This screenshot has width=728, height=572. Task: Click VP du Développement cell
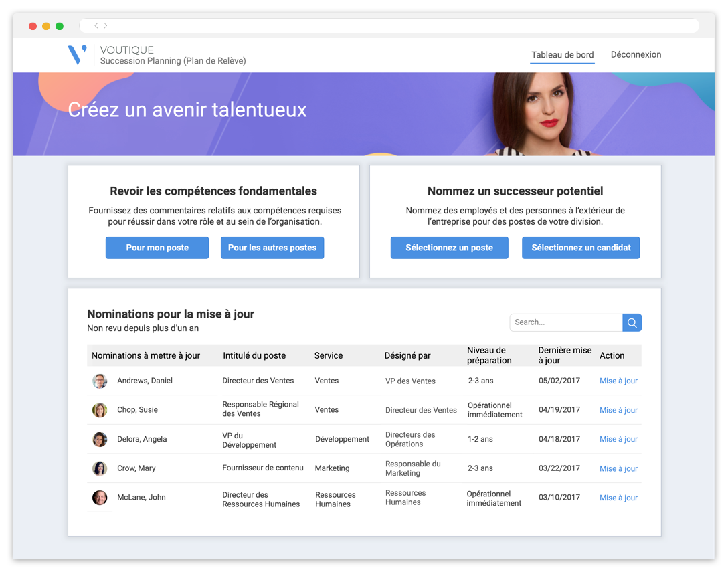[x=250, y=440]
